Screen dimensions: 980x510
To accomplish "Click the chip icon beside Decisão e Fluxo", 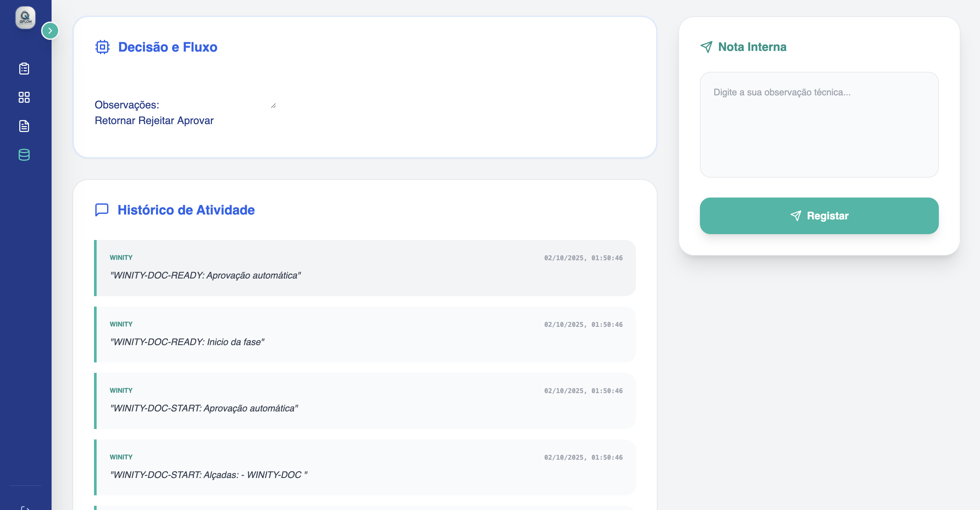I will tap(102, 47).
